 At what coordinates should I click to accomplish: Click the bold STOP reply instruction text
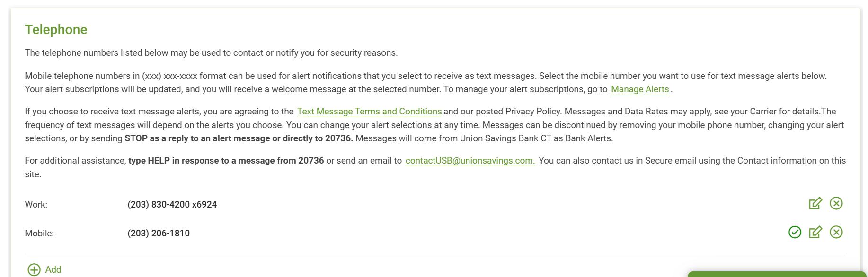tap(239, 138)
